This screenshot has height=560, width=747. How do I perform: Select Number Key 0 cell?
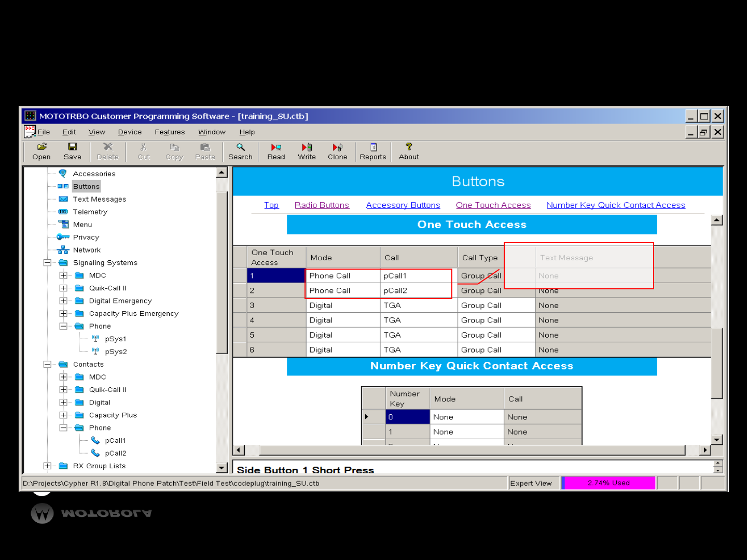[x=408, y=417]
